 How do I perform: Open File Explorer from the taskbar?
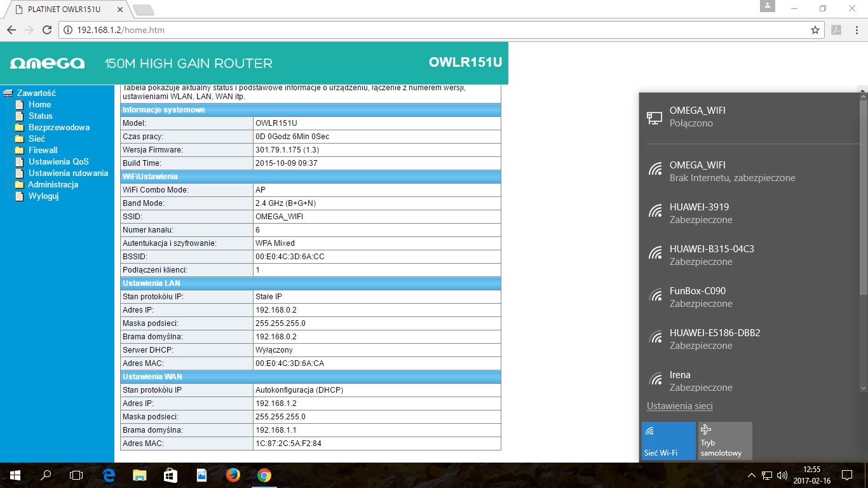coord(140,475)
